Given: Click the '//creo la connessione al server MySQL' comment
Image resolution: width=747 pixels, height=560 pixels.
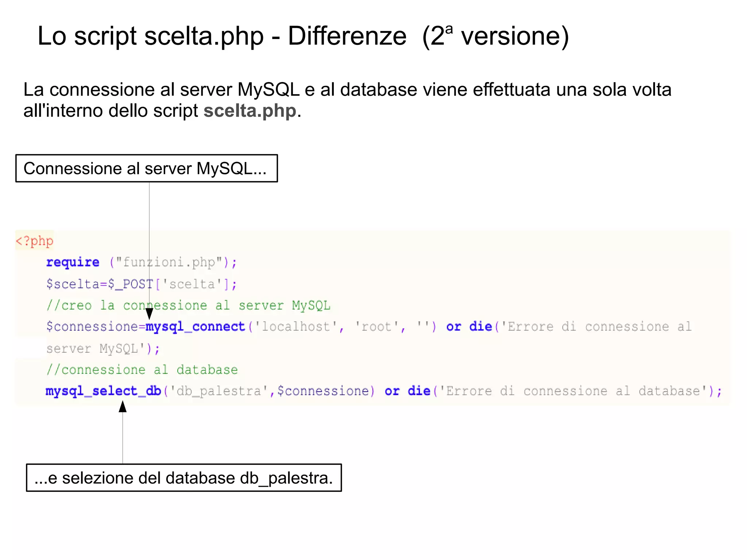Looking at the screenshot, I should [188, 305].
